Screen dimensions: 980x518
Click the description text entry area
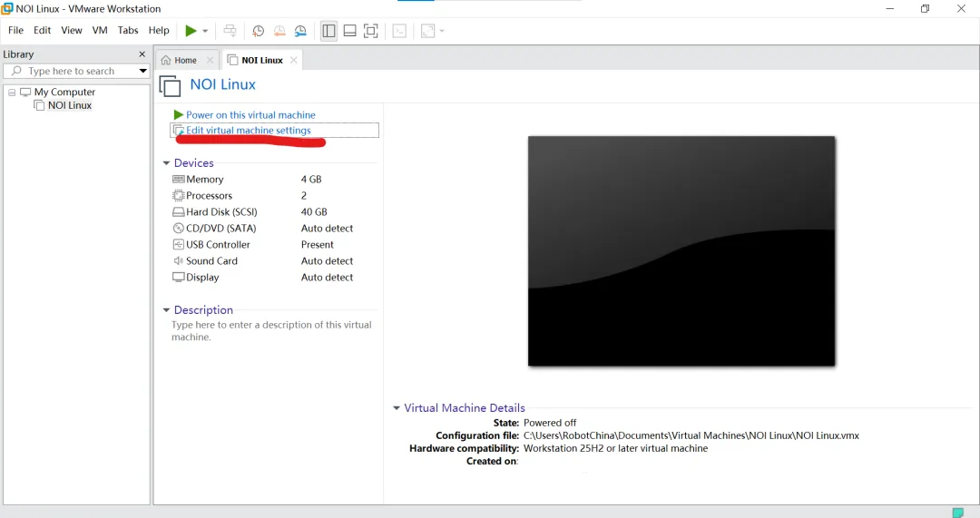(x=271, y=330)
